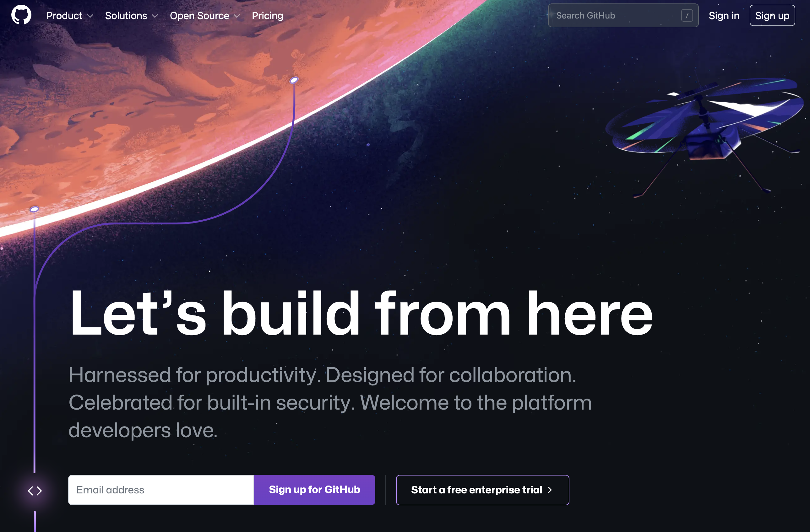
Task: Click the Sign up button in header
Action: [x=772, y=16]
